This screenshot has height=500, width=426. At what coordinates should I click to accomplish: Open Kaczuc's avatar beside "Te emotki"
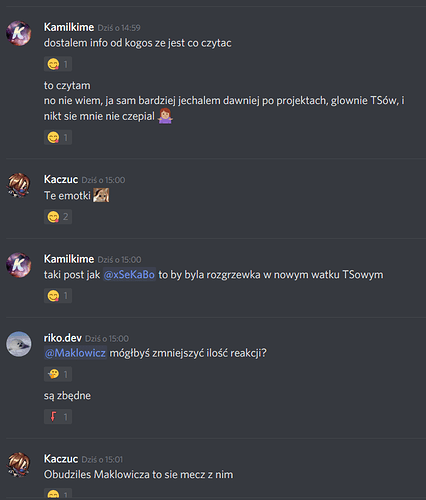19,185
